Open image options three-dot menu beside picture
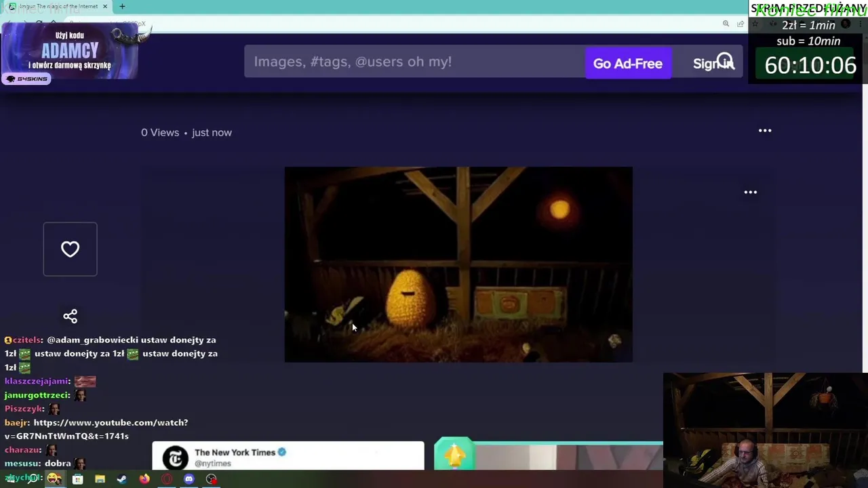This screenshot has height=488, width=868. pos(750,192)
